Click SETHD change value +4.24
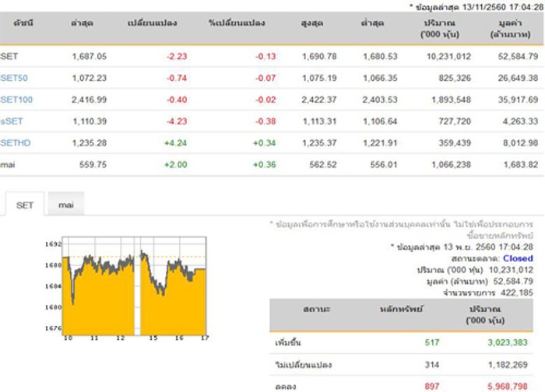 [175, 142]
